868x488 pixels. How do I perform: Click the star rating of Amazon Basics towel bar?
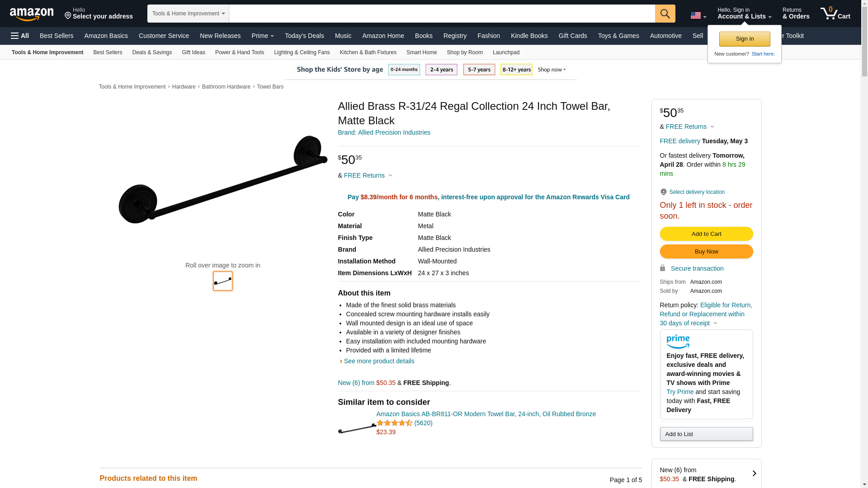tap(394, 423)
